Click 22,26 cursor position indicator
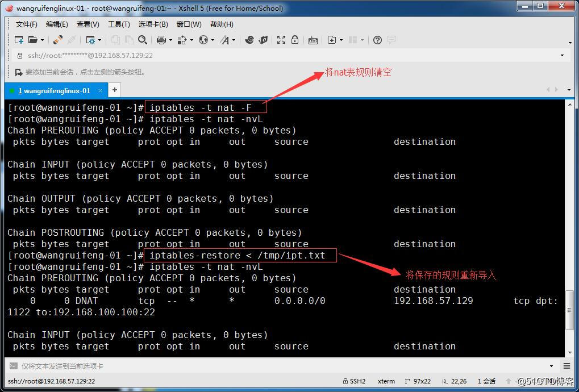Screen dimensions: 579x392 [454, 381]
